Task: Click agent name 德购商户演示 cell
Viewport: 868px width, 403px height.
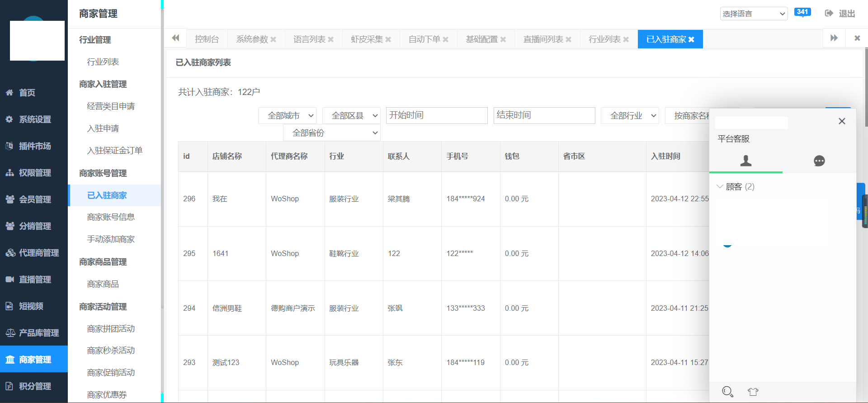Action: [x=292, y=308]
